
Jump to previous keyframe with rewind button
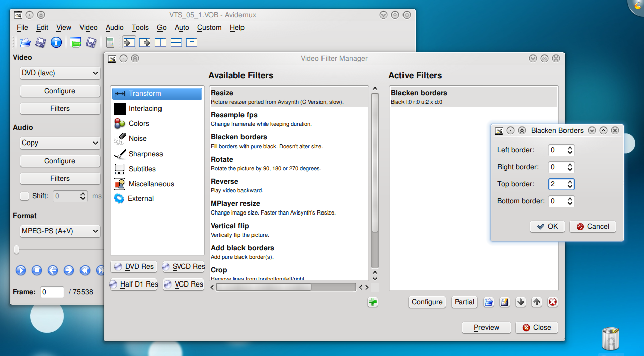click(85, 270)
